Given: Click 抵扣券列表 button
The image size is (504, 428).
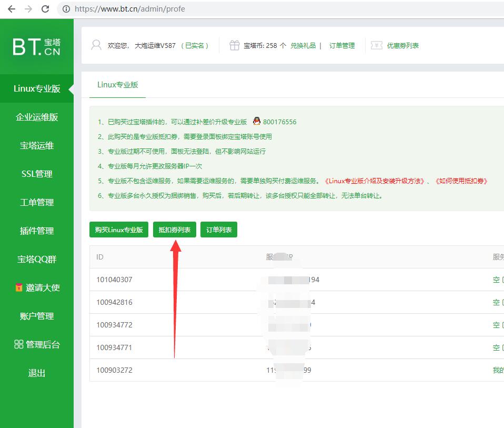Looking at the screenshot, I should [x=175, y=230].
